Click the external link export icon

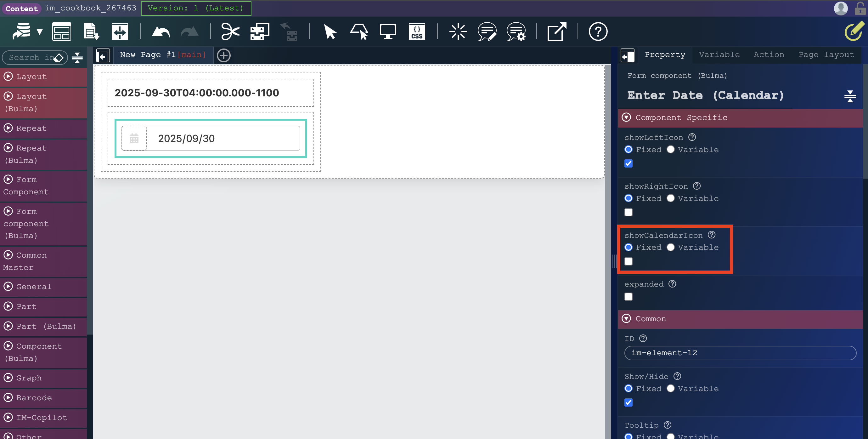coord(556,32)
